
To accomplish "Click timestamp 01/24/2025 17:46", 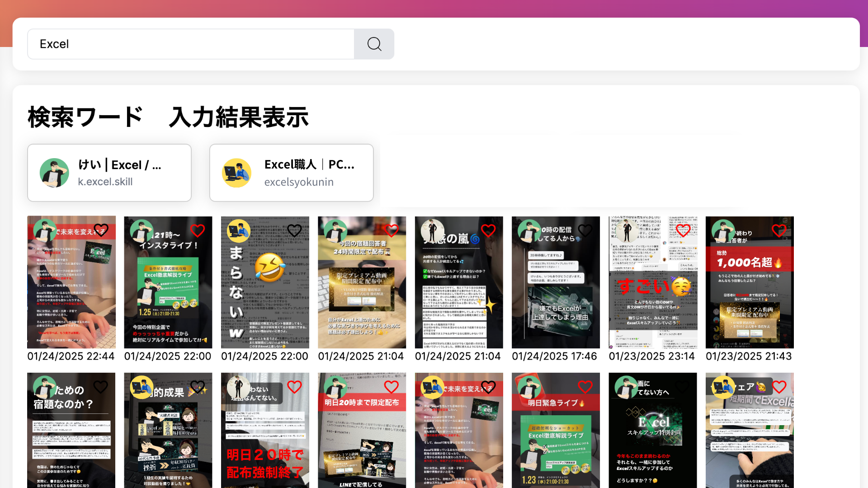I will click(554, 356).
